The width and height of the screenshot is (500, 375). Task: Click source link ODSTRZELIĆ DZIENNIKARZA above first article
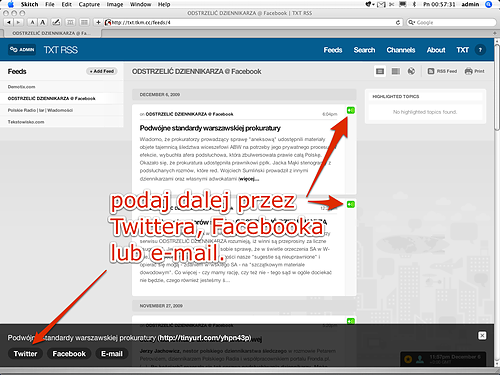[x=189, y=114]
